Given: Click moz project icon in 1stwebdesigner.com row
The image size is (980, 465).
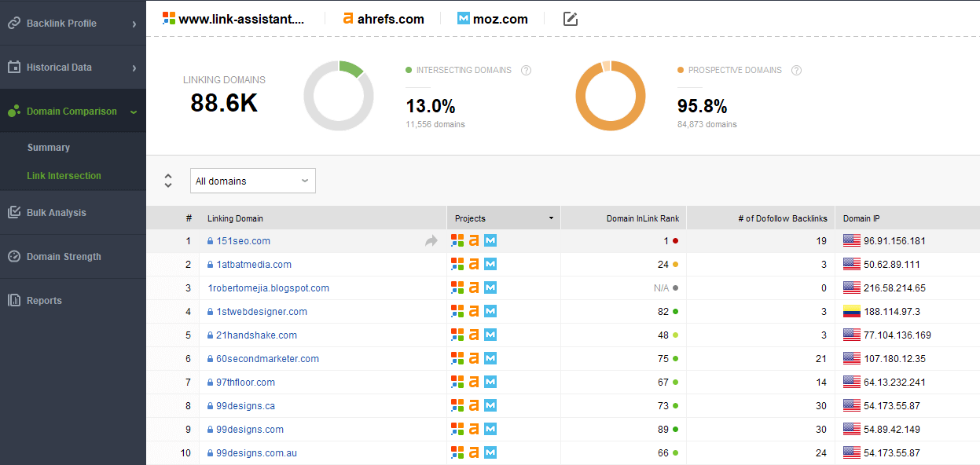Looking at the screenshot, I should tap(490, 312).
